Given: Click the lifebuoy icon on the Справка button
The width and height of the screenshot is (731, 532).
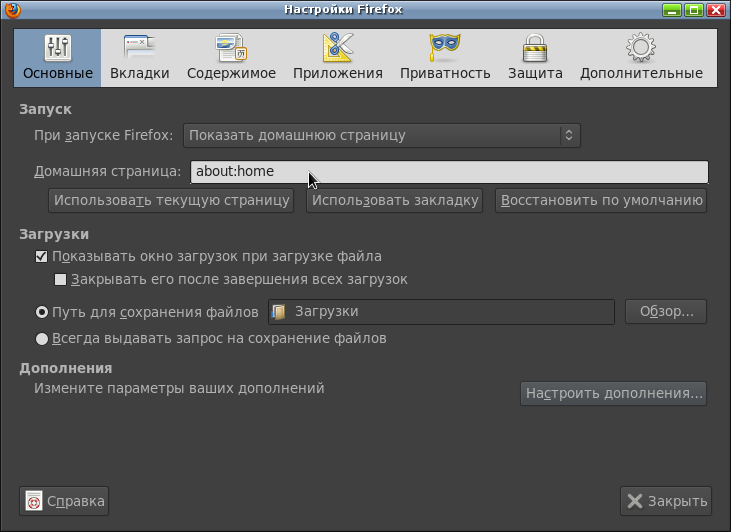Looking at the screenshot, I should coord(34,501).
